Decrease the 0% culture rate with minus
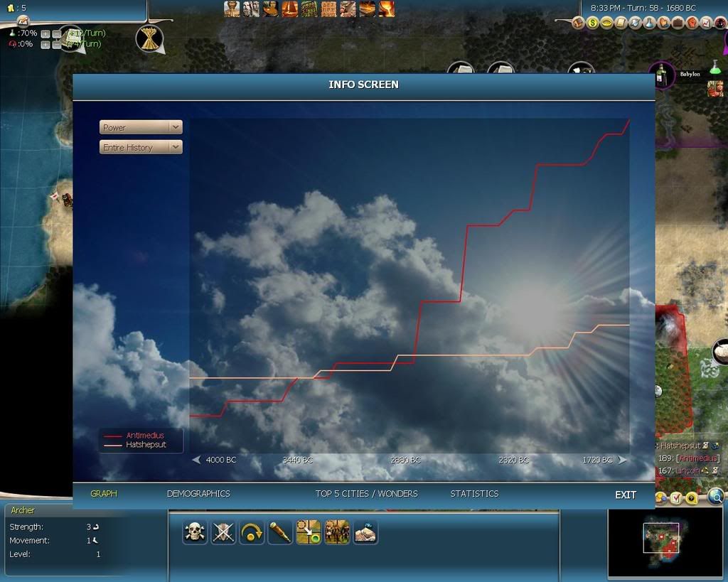This screenshot has width=728, height=582. click(x=56, y=45)
